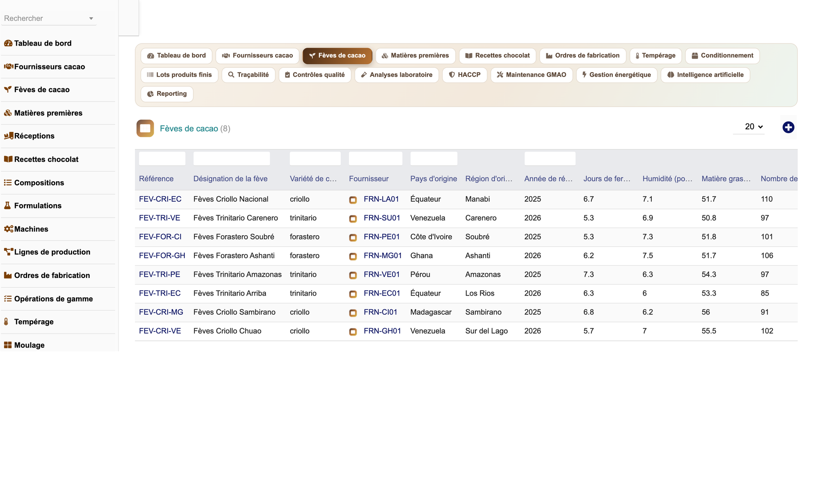
Task: Click the Opérations de gamme list icon
Action: [8, 298]
